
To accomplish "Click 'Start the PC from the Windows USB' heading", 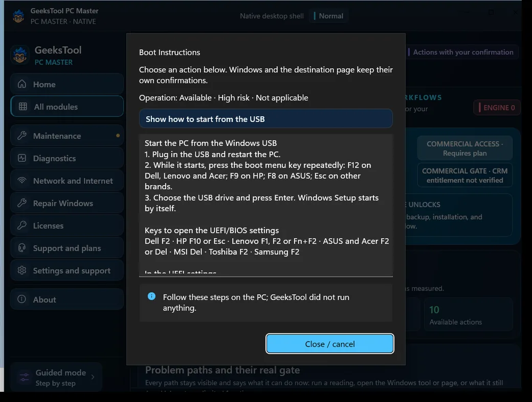I will (211, 143).
